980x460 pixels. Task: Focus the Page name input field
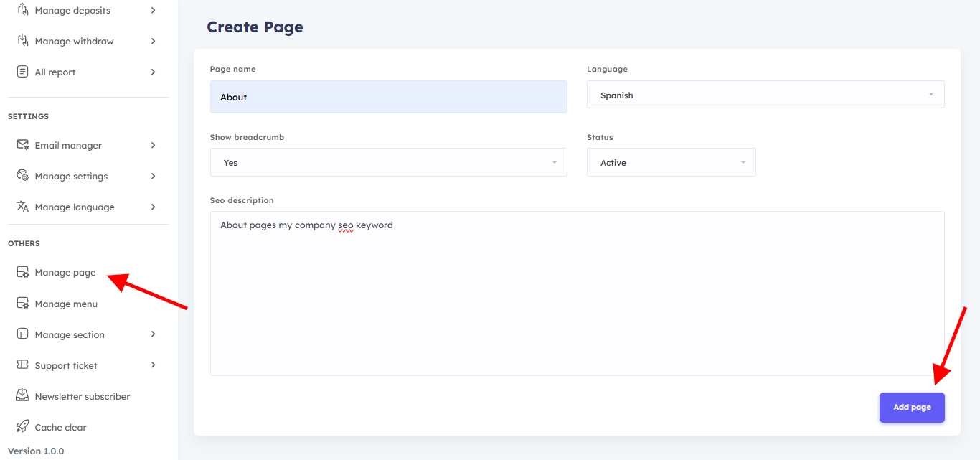click(x=388, y=97)
